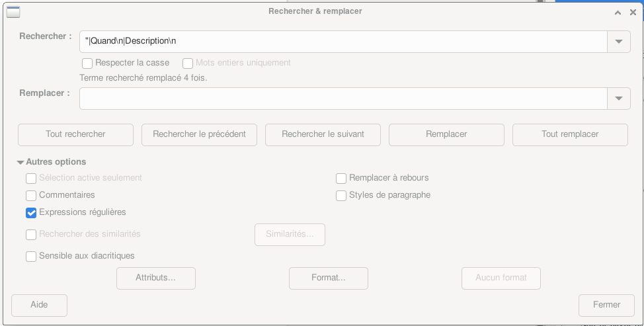This screenshot has width=644, height=326.
Task: Open the Rechercher history dropdown
Action: click(x=618, y=42)
